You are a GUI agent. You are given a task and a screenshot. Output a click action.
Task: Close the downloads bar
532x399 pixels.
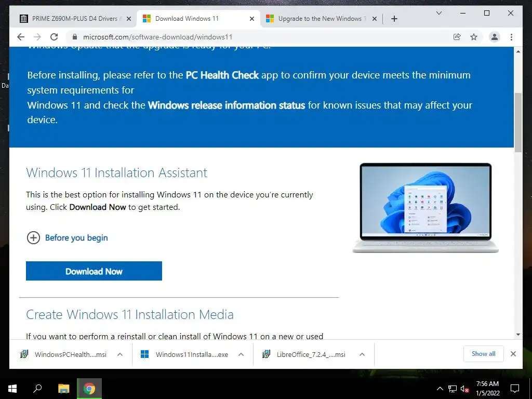(513, 354)
